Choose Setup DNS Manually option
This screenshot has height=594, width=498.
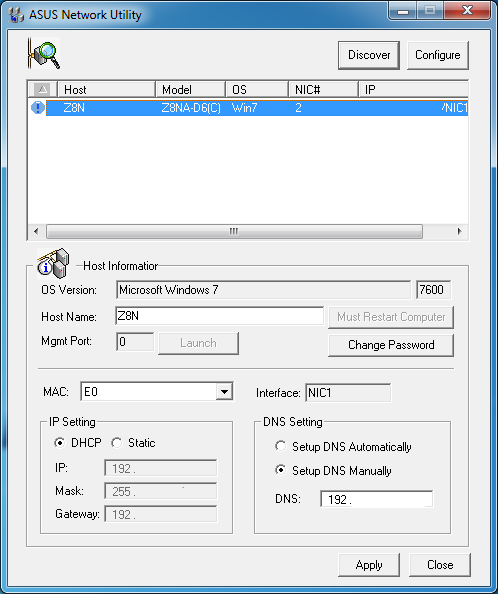pyautogui.click(x=281, y=470)
